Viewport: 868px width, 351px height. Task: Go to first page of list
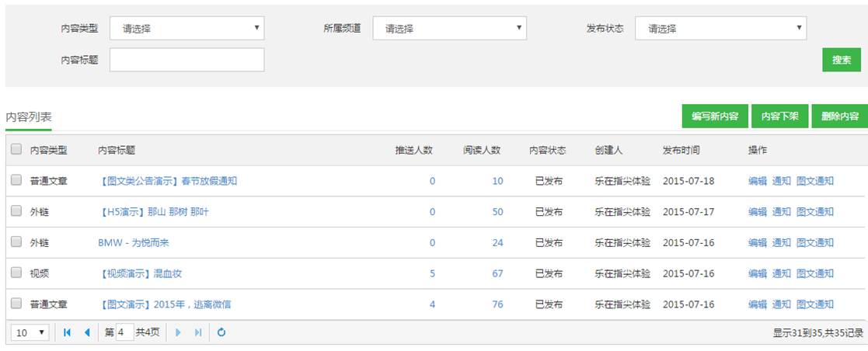68,332
